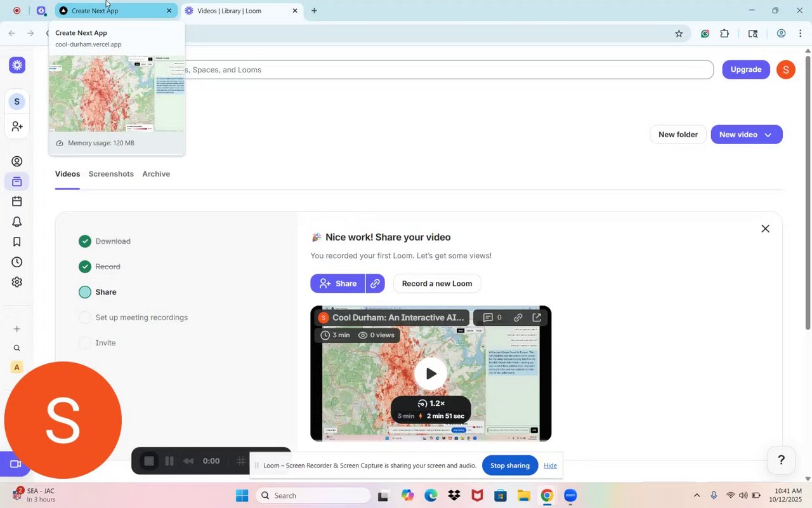Open the profile icon in left sidebar

17,161
